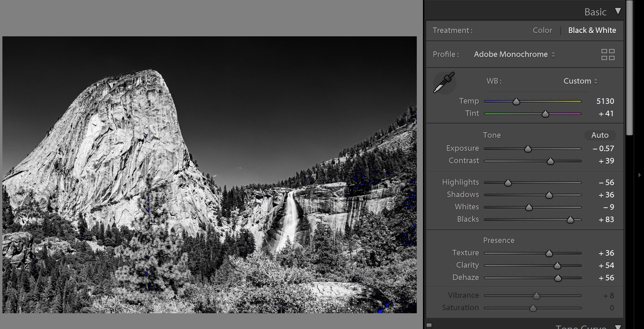644x329 pixels.
Task: Click the Exposure label
Action: point(462,148)
